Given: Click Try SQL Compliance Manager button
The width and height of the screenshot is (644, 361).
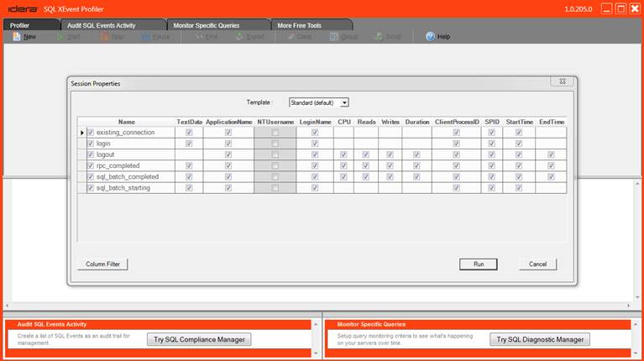Looking at the screenshot, I should click(199, 339).
